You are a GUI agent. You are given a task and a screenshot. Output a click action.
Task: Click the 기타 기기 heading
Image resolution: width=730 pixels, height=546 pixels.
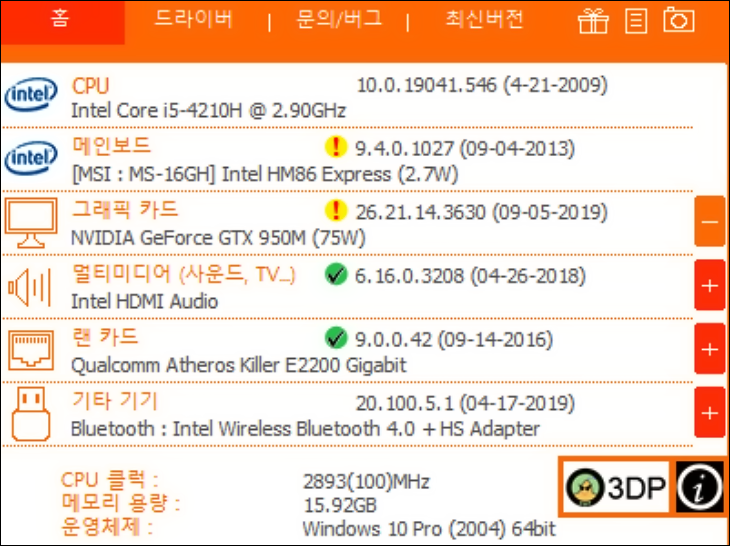pos(115,401)
